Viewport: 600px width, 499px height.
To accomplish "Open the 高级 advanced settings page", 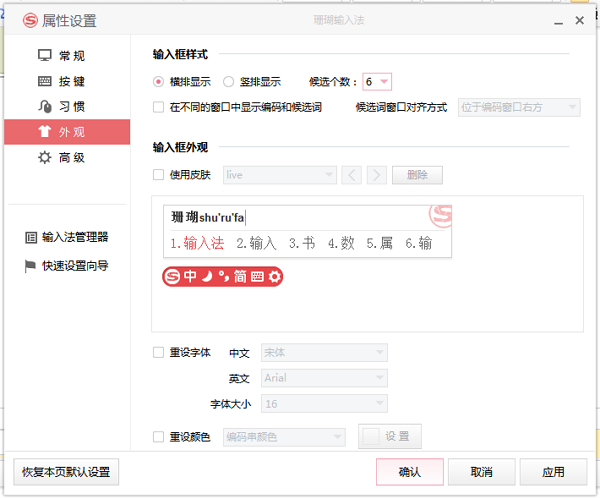I will pyautogui.click(x=67, y=157).
